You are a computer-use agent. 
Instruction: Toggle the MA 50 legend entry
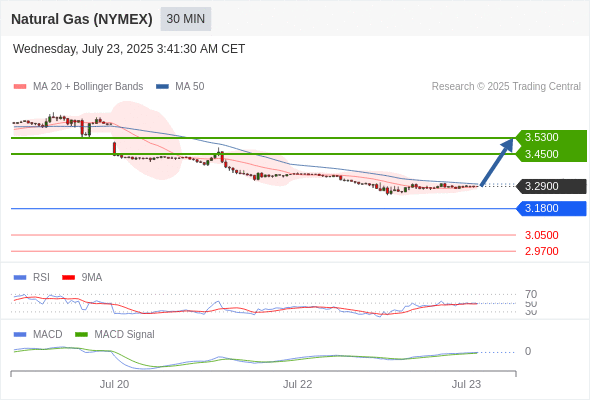click(180, 87)
